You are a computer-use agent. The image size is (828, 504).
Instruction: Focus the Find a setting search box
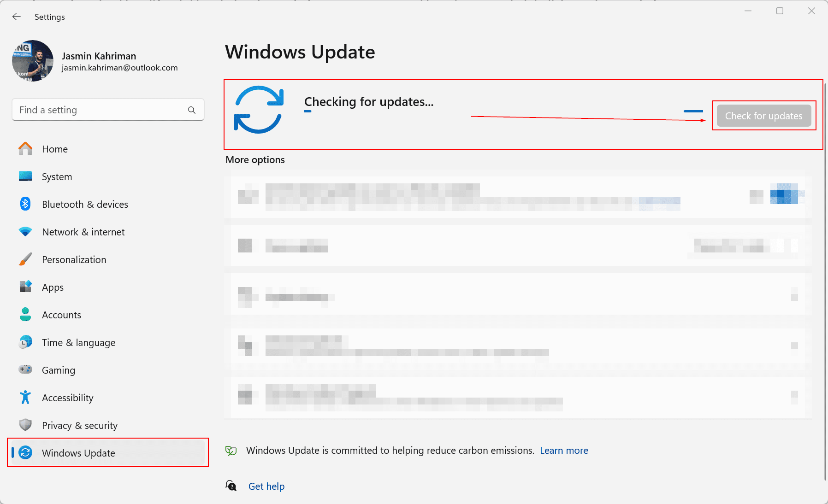click(x=108, y=110)
